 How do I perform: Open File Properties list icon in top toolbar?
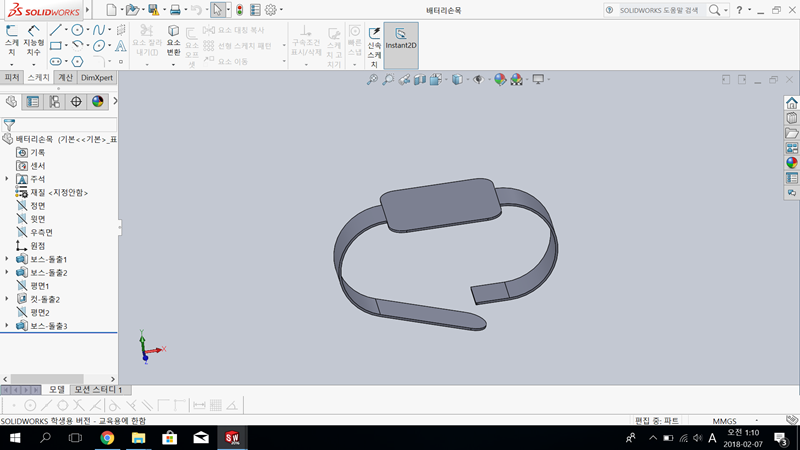[x=255, y=10]
